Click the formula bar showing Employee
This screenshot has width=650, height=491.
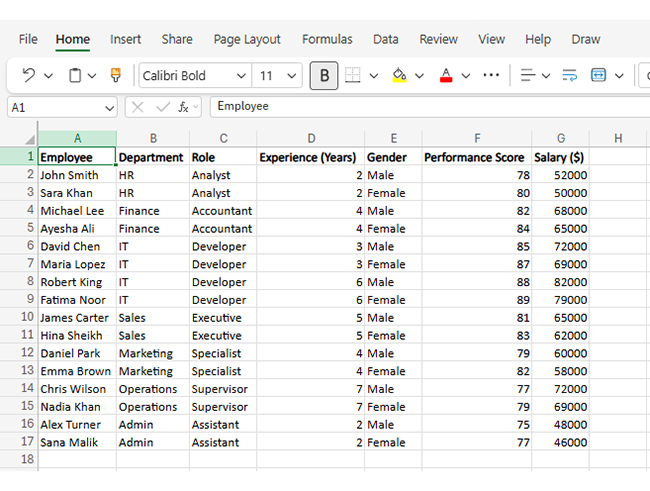click(429, 107)
